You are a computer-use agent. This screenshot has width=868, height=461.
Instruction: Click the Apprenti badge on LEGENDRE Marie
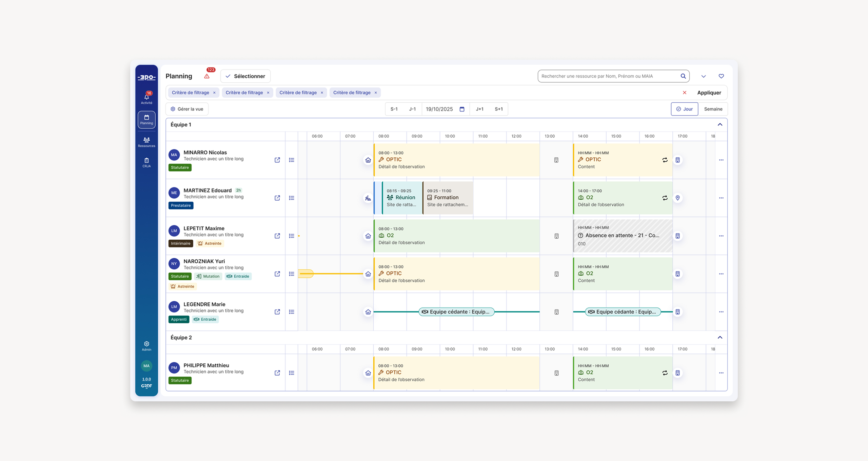(x=179, y=319)
